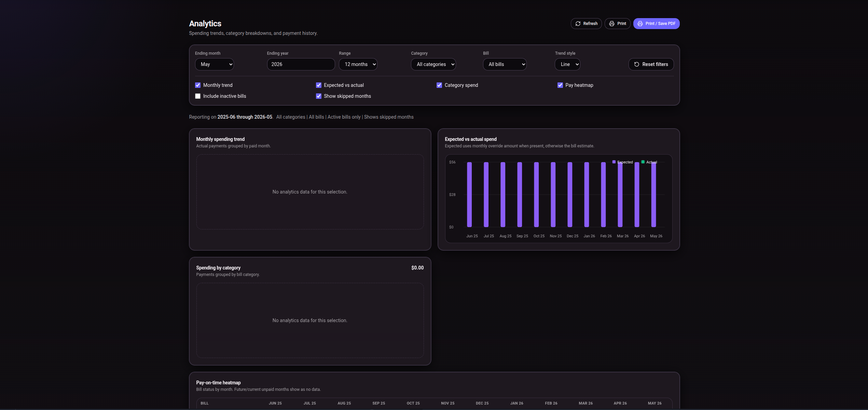868x410 pixels.
Task: Click the Expected vs actual spend title
Action: coord(471,139)
